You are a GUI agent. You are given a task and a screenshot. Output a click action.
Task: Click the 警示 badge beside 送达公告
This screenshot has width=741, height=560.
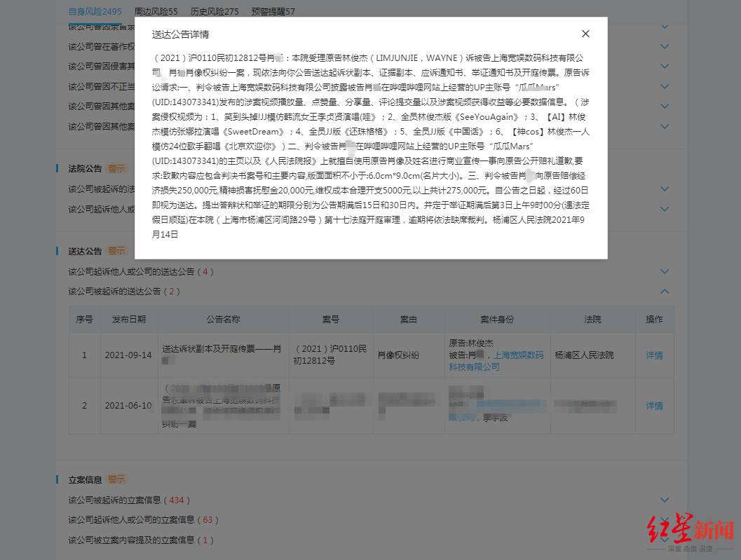point(116,251)
